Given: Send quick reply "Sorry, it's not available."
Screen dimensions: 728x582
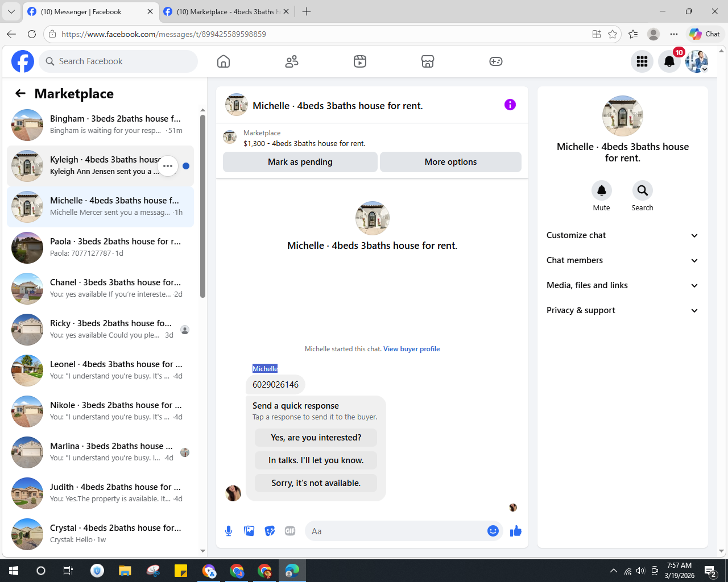Looking at the screenshot, I should tap(316, 483).
